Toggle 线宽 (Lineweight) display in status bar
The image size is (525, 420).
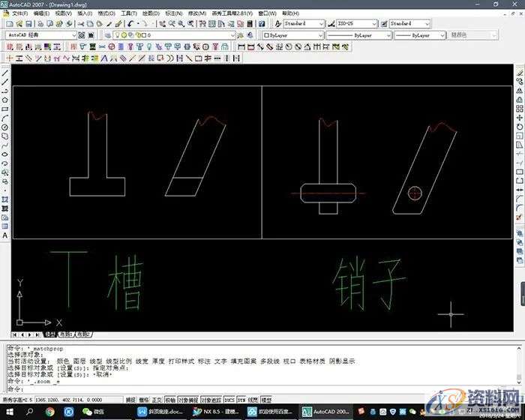click(253, 400)
